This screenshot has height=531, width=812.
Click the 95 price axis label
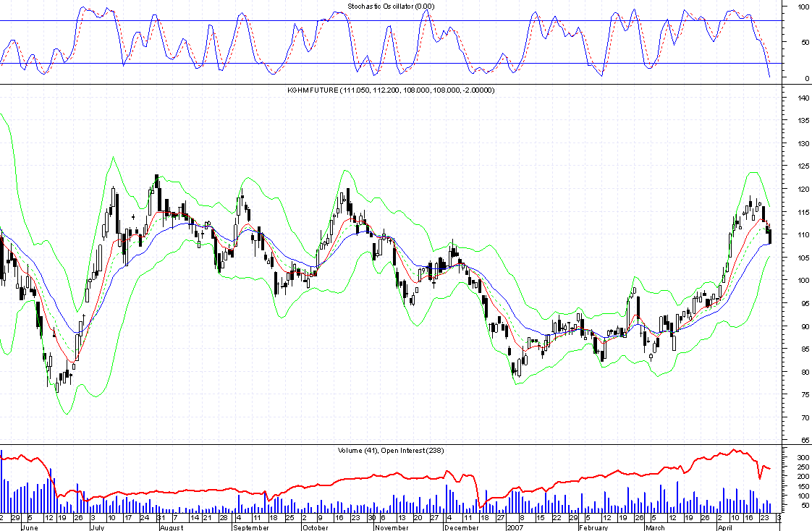[805, 303]
